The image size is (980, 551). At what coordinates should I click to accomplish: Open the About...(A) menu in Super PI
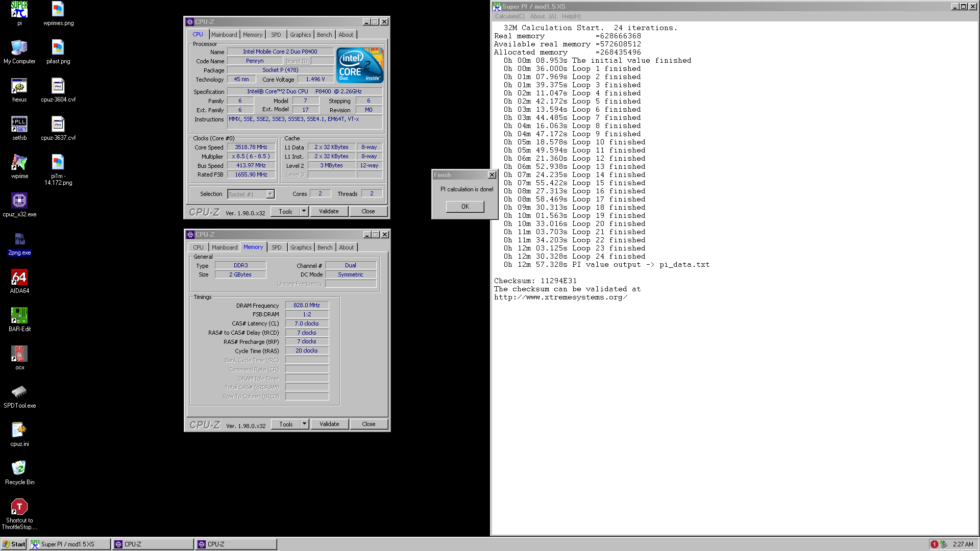pyautogui.click(x=543, y=16)
